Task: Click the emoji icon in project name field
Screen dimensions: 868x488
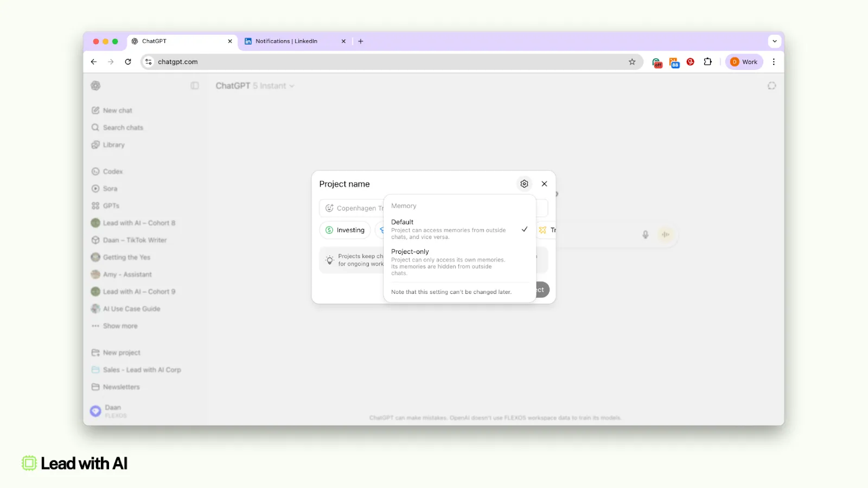Action: point(329,208)
